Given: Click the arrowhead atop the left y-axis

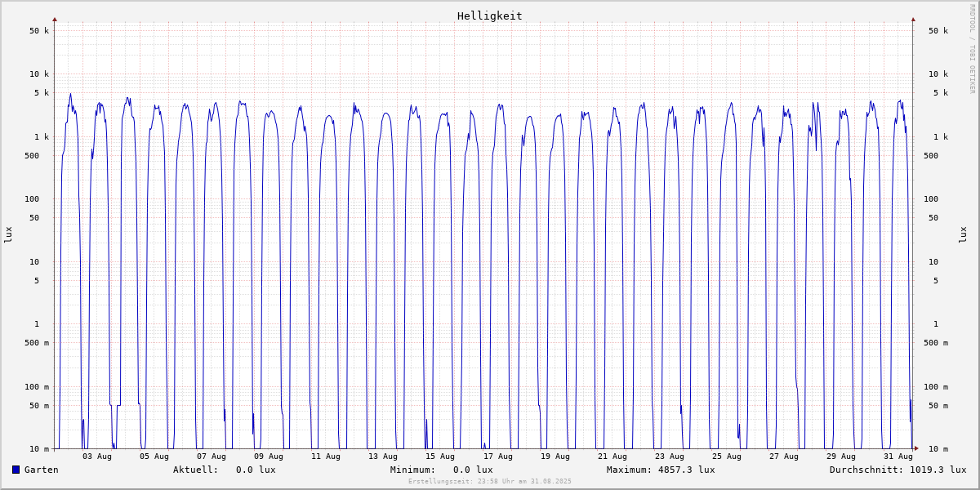Looking at the screenshot, I should 55,19.
